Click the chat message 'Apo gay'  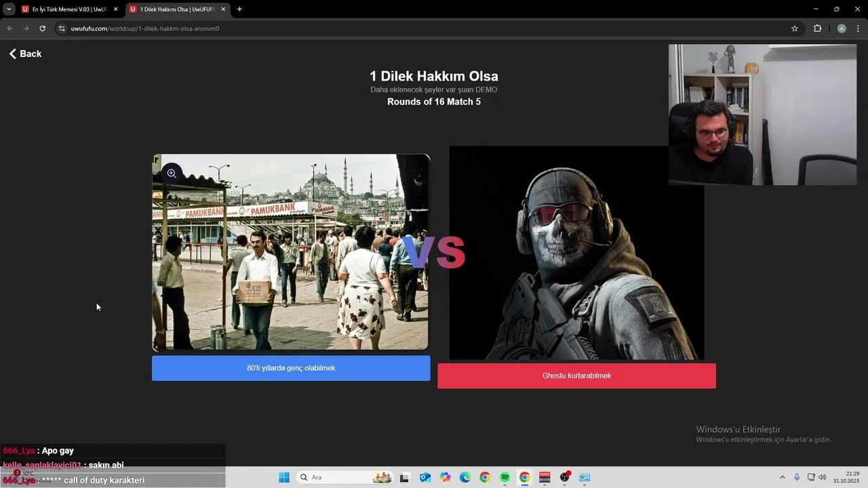(x=58, y=451)
